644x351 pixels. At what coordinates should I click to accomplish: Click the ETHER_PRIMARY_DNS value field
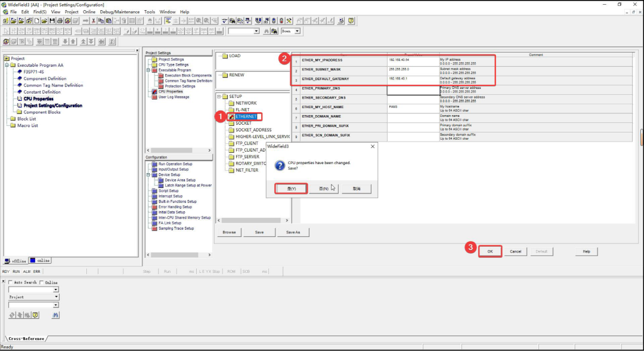click(413, 90)
